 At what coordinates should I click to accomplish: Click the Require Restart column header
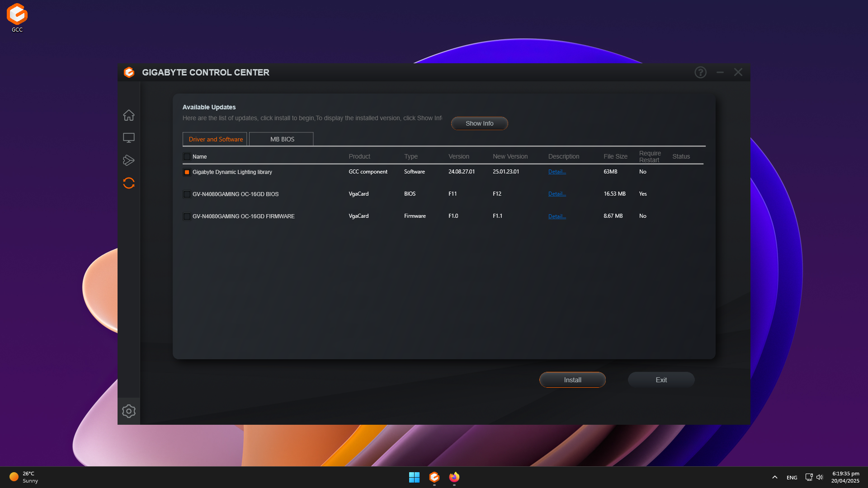[x=650, y=156]
